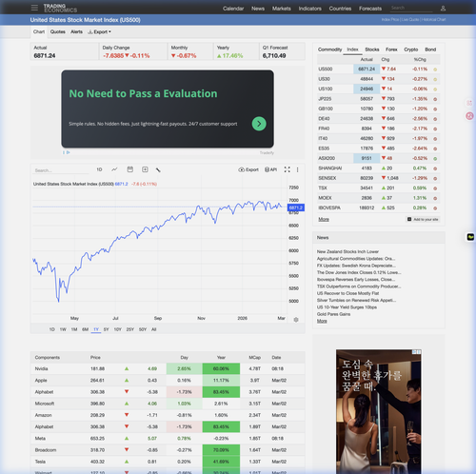Select the Crypto tab in markets panel
Image resolution: width=476 pixels, height=474 pixels.
click(x=411, y=49)
